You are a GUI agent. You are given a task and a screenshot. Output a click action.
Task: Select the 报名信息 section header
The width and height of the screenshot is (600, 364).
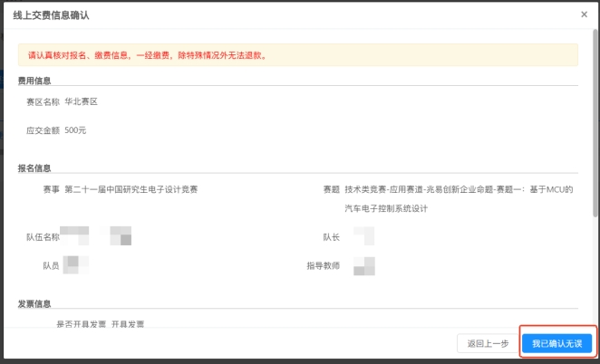34,168
